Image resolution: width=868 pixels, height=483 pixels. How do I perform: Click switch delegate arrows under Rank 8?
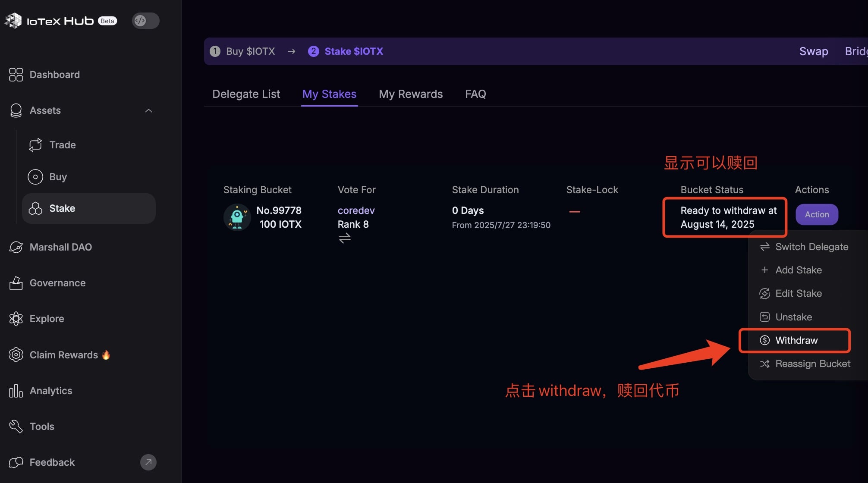[344, 238]
